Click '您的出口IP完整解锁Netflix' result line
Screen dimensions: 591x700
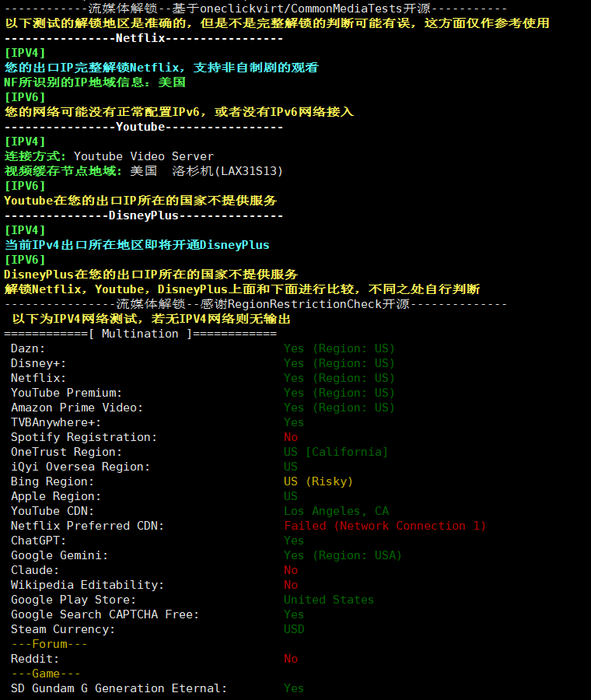[161, 68]
